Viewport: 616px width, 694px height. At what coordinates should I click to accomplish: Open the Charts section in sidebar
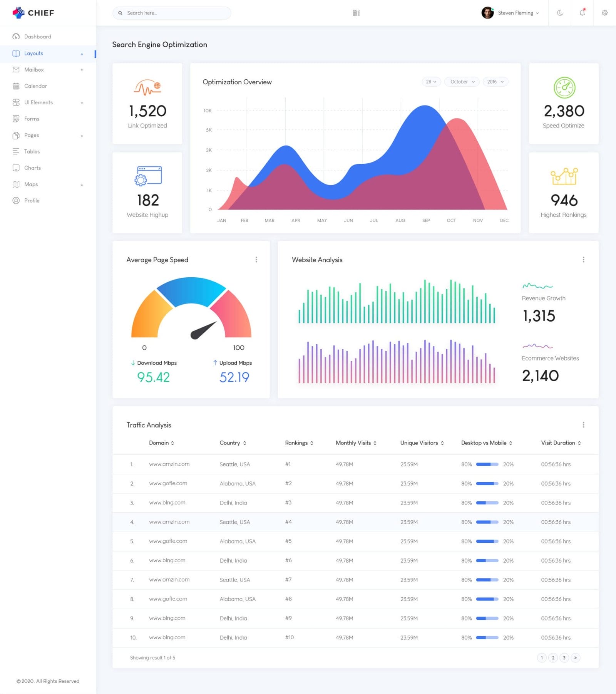point(32,168)
